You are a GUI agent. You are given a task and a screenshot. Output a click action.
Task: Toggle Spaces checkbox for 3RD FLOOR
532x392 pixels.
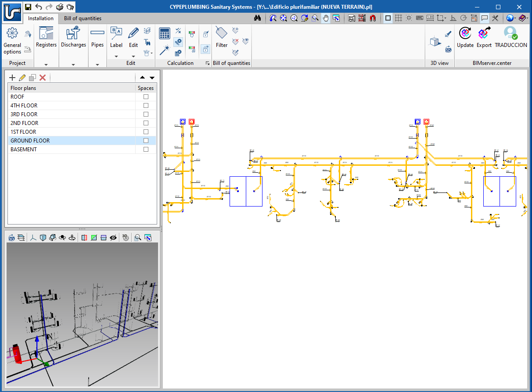tap(146, 114)
